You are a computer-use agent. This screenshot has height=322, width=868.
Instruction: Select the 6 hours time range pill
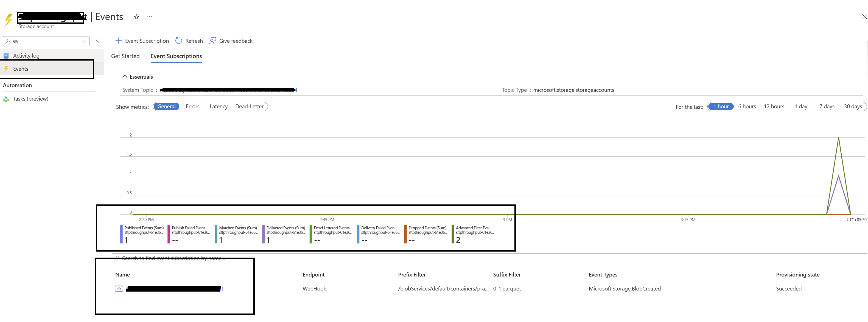[x=747, y=106]
